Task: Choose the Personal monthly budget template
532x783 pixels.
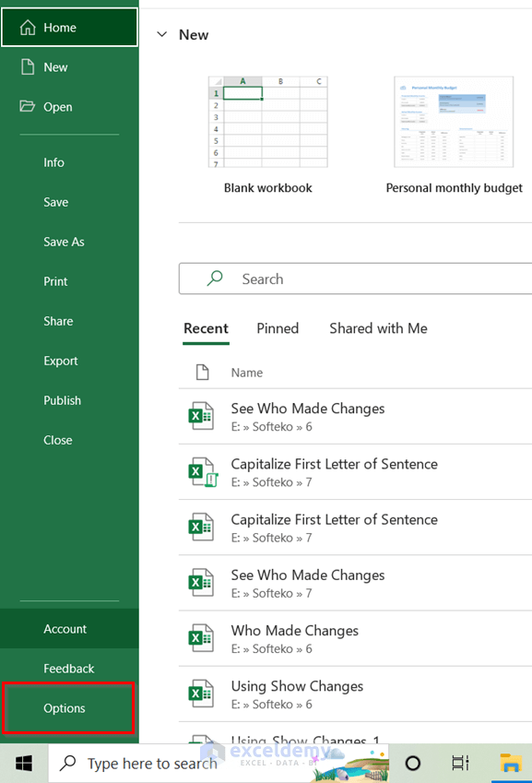Action: tap(454, 121)
